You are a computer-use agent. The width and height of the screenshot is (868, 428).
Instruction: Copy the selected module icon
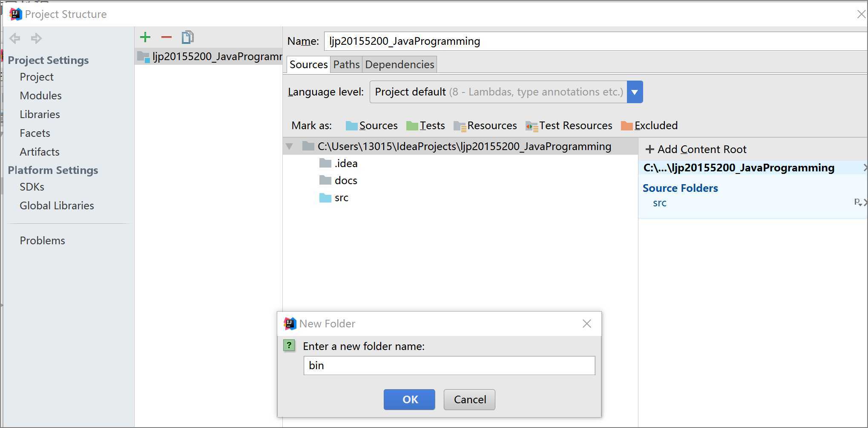[187, 38]
